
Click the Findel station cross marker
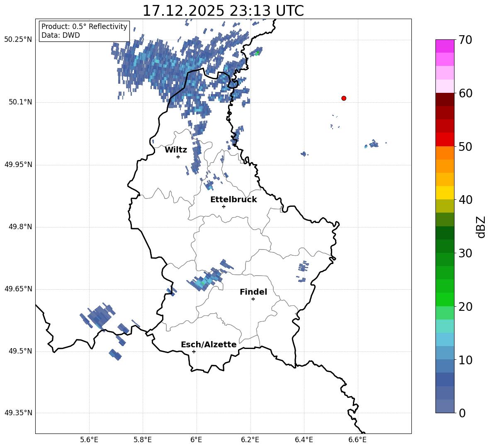click(253, 299)
